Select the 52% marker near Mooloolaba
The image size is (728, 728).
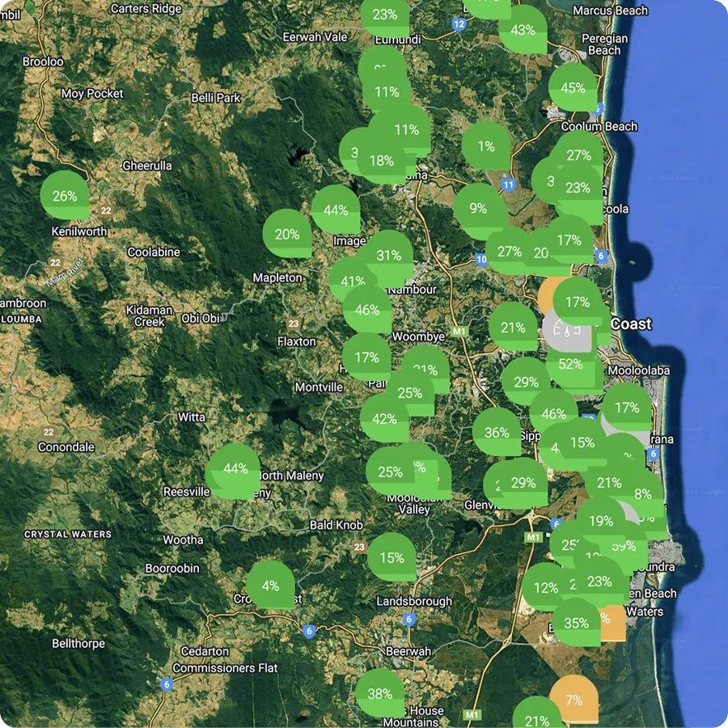click(x=571, y=364)
